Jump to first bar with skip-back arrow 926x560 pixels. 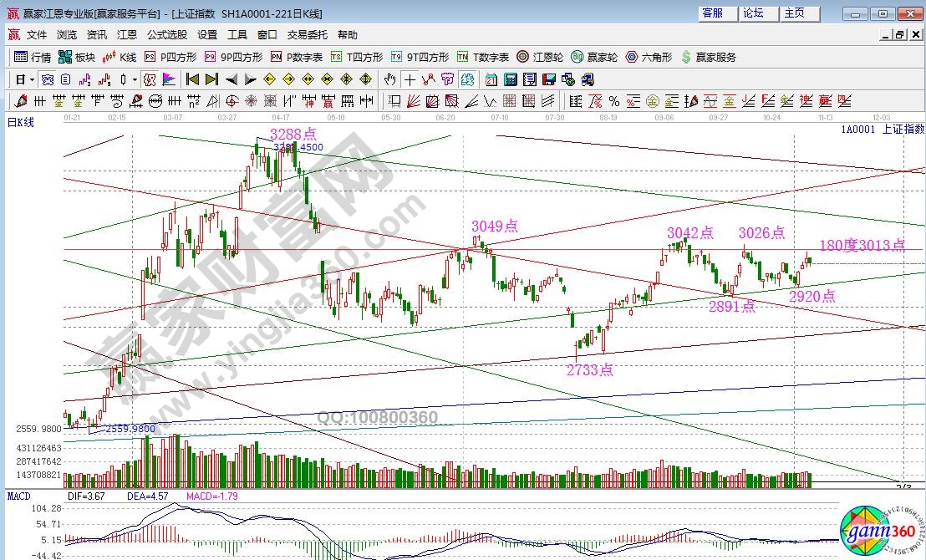[192, 79]
